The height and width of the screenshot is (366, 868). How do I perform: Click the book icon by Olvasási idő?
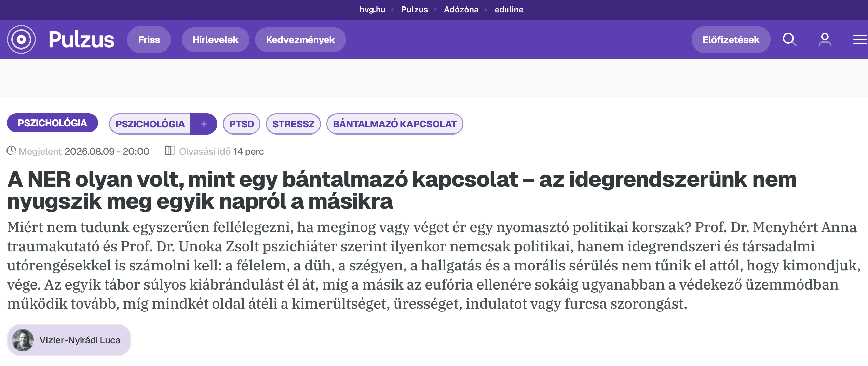(x=169, y=151)
